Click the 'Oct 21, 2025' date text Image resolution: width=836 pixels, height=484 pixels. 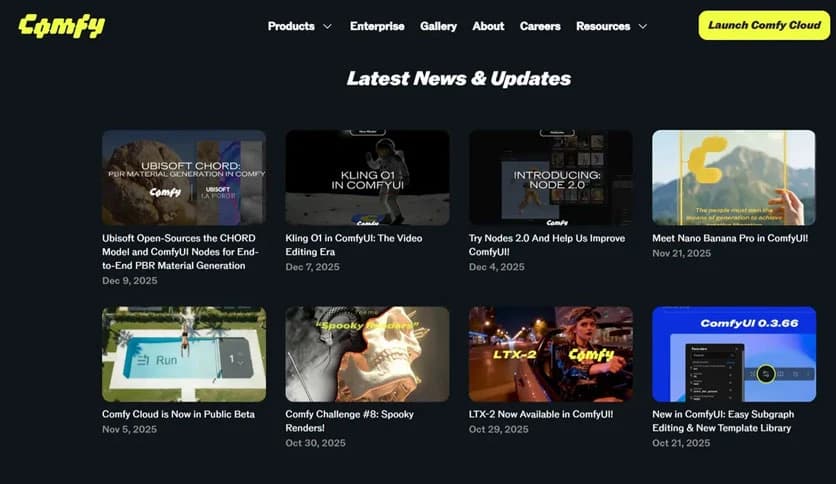pos(681,443)
